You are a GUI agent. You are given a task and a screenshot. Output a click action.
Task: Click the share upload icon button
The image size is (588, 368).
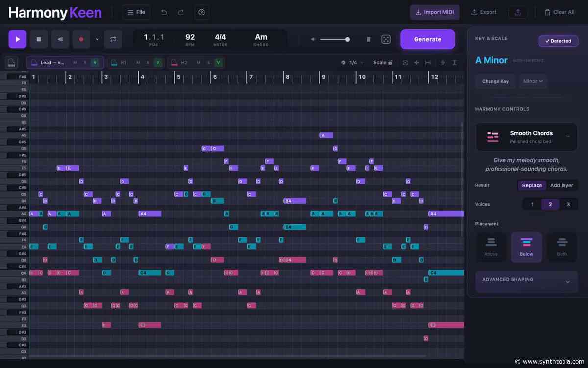pyautogui.click(x=518, y=12)
